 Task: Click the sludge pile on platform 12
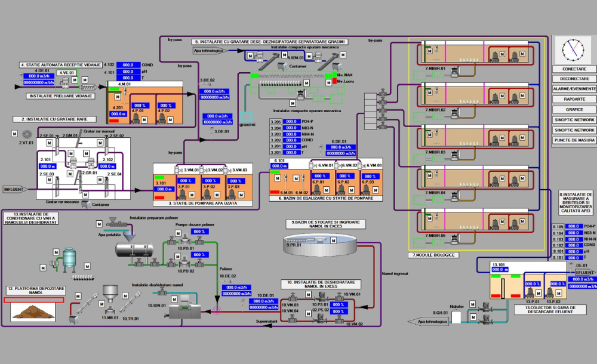pyautogui.click(x=33, y=313)
